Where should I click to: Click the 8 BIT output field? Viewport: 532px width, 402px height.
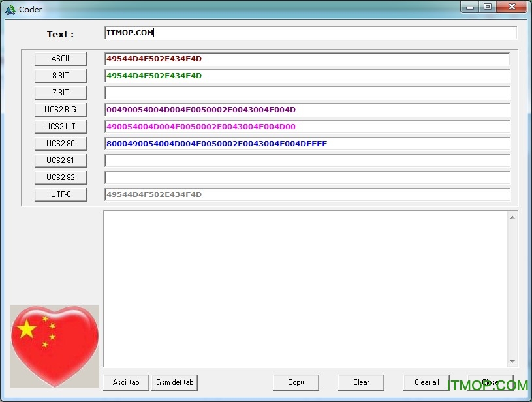click(x=307, y=76)
